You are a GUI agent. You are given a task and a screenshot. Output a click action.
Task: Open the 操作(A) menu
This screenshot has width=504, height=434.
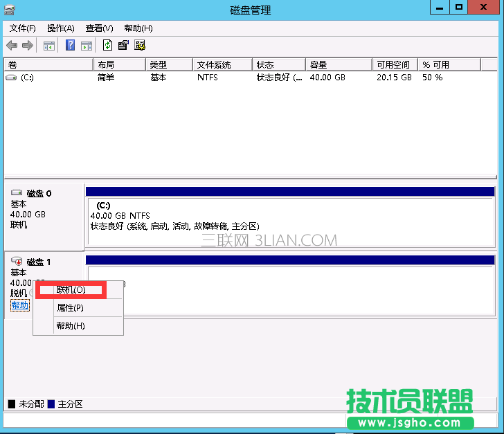60,28
